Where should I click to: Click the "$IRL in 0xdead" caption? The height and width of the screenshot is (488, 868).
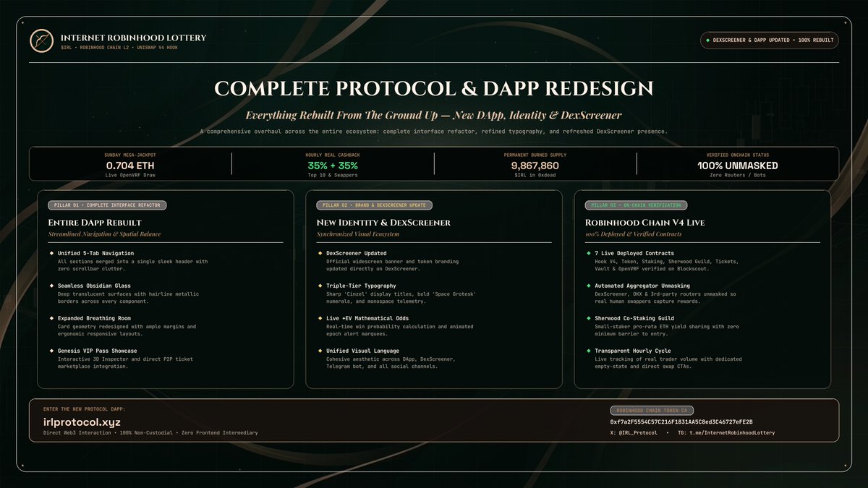pos(535,176)
